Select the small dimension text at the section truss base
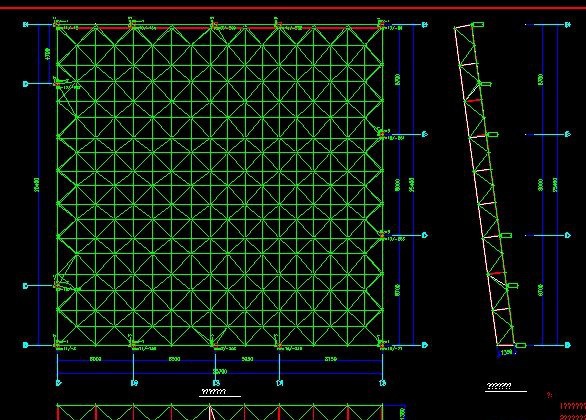 (506, 352)
